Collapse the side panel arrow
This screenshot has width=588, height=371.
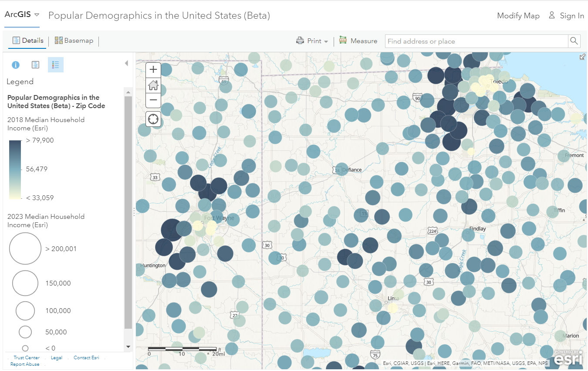coord(126,63)
